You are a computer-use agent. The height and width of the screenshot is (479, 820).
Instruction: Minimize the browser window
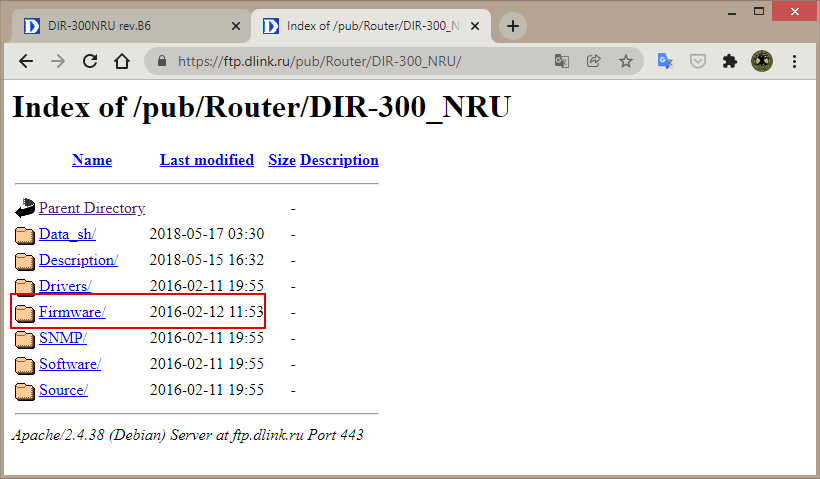pos(732,12)
